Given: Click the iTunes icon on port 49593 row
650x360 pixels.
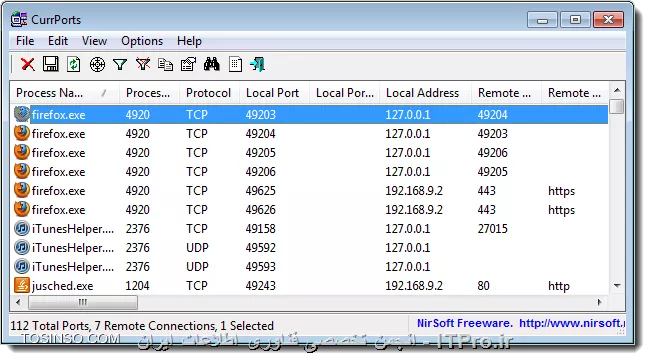Looking at the screenshot, I should pyautogui.click(x=22, y=267).
